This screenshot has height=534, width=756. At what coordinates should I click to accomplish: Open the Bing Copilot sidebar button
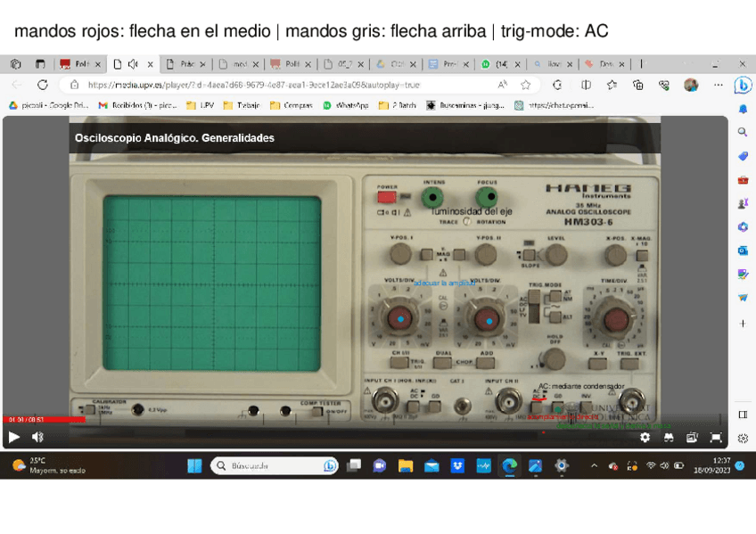click(x=743, y=86)
